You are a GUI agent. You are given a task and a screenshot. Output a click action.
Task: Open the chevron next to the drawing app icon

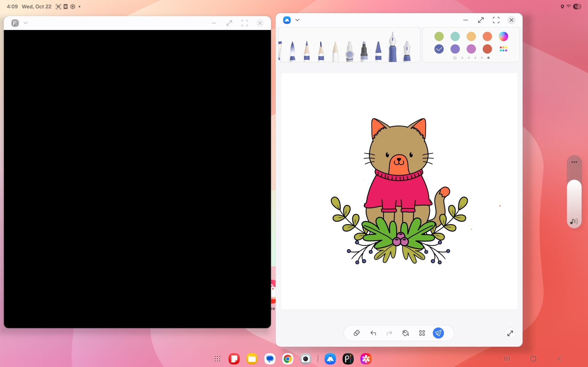click(297, 20)
